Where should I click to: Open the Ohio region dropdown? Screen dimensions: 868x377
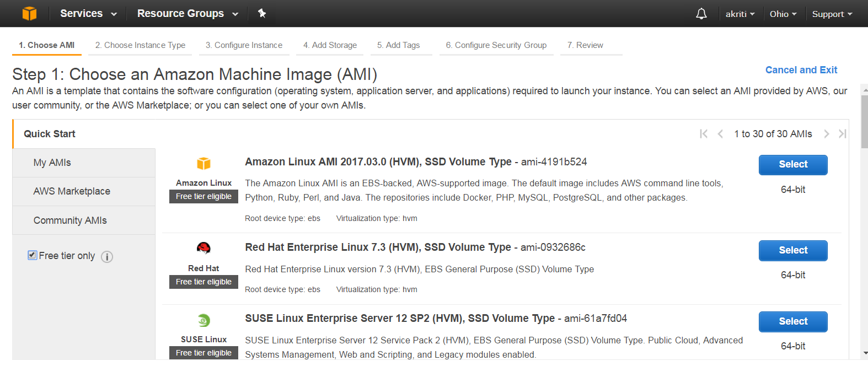click(783, 14)
